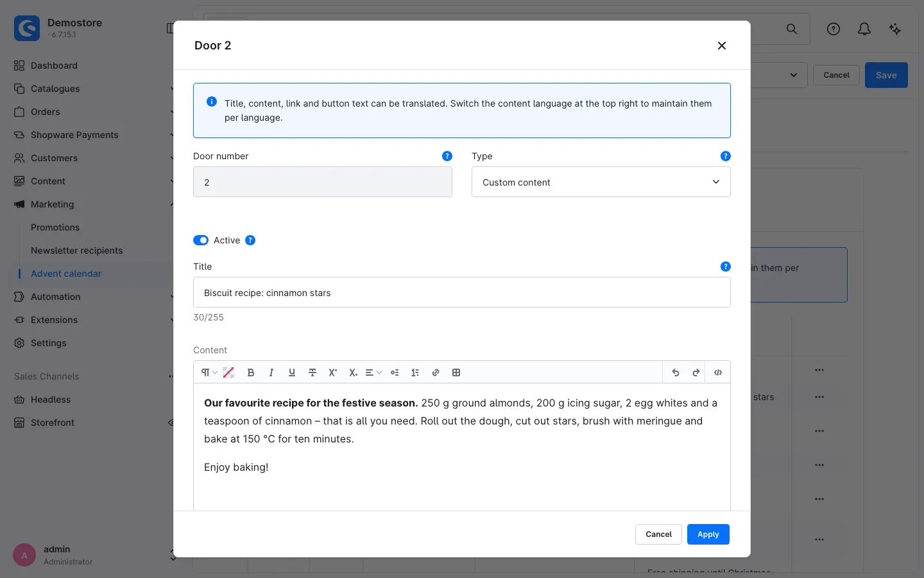Viewport: 924px width, 578px height.
Task: Insert a table in the content editor
Action: [x=456, y=372]
